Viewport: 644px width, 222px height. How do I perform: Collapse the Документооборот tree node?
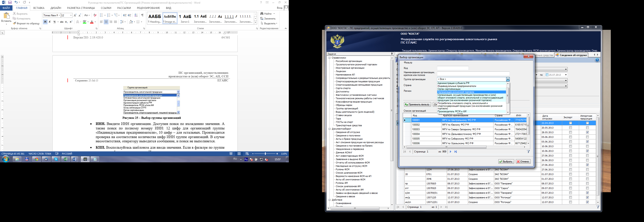tap(329, 129)
